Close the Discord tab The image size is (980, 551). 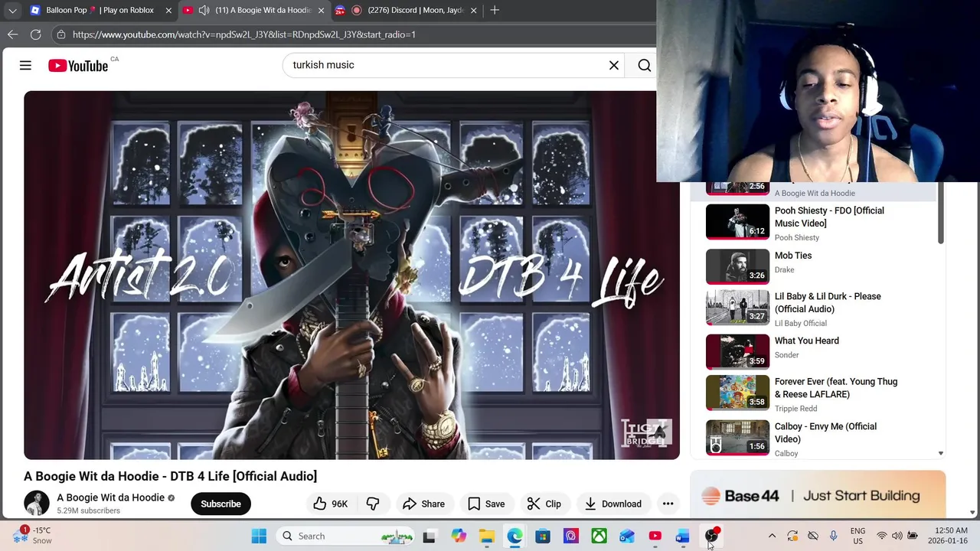click(x=473, y=11)
